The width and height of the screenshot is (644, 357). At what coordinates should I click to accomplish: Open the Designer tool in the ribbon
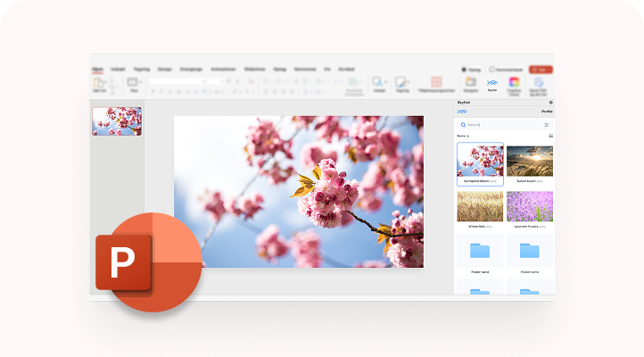[470, 83]
